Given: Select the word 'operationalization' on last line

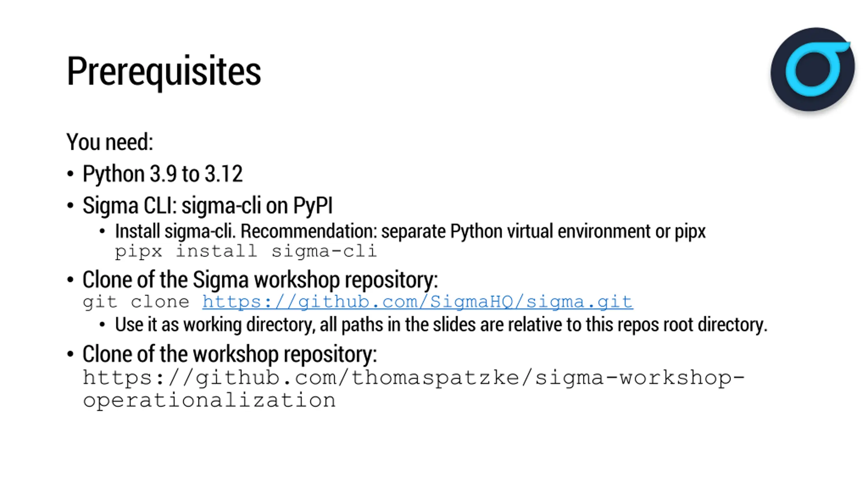Looking at the screenshot, I should click(209, 401).
